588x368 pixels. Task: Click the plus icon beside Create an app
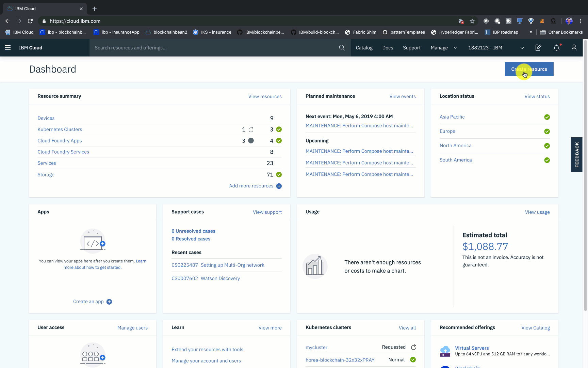109,302
